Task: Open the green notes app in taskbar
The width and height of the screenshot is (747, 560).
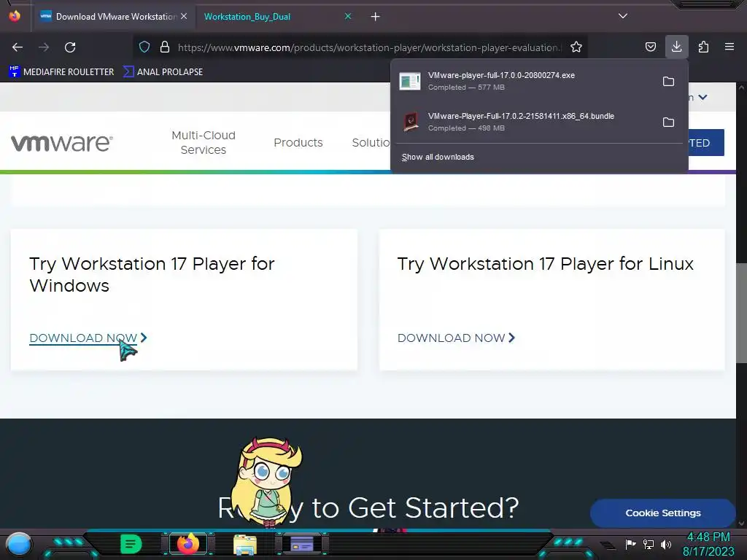Action: click(131, 544)
